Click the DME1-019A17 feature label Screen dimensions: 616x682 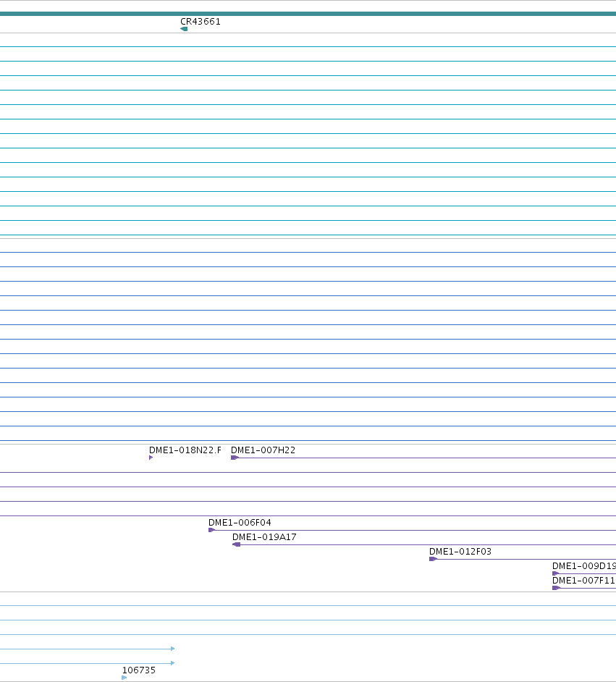264,537
